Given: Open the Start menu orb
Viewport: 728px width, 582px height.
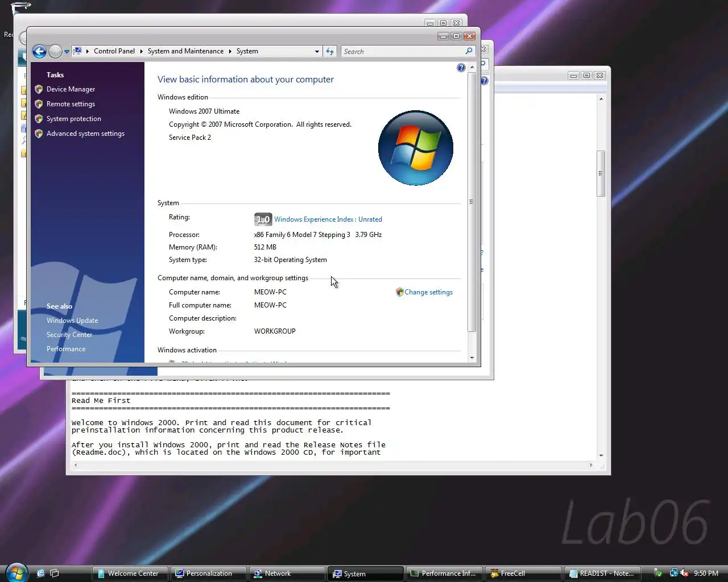Looking at the screenshot, I should click(16, 572).
